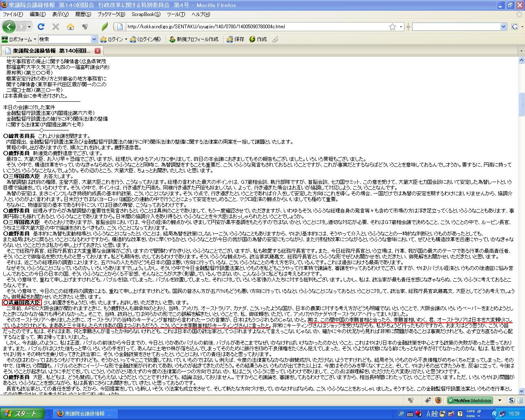Open the list-all-tabs dropdown arrow

coord(521,51)
